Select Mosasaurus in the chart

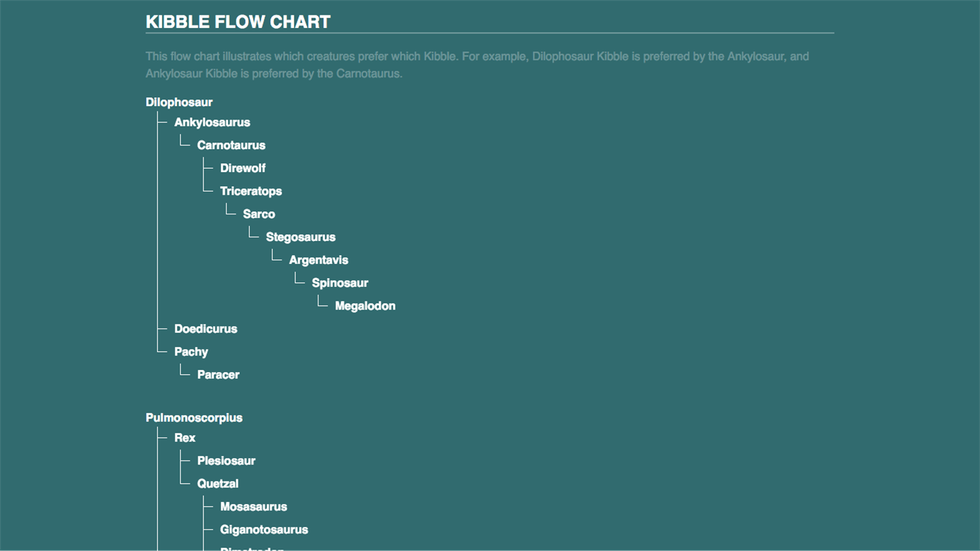(253, 507)
